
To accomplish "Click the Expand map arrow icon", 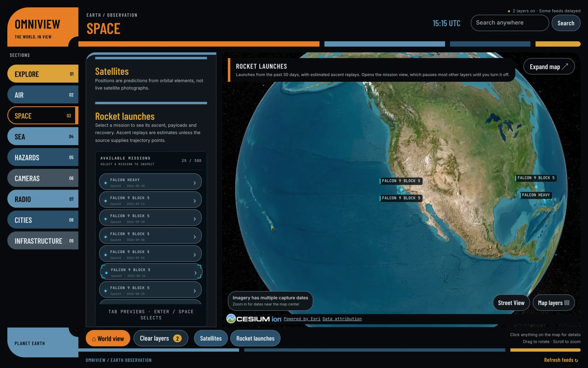I will click(x=565, y=67).
